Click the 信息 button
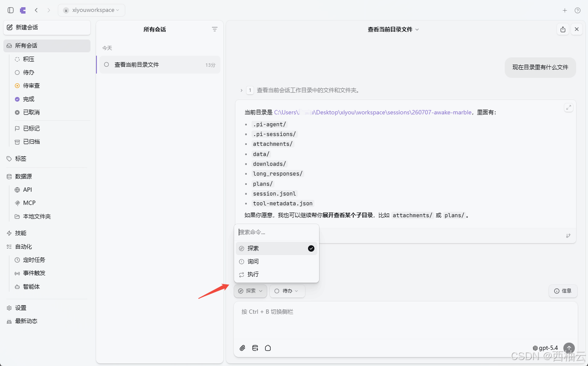Screen dimensions: 588x366 563,291
